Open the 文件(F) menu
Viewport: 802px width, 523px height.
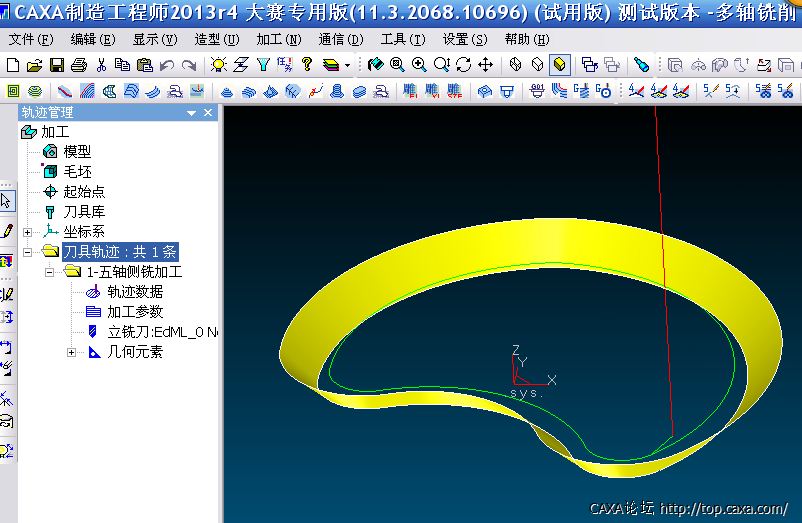31,39
